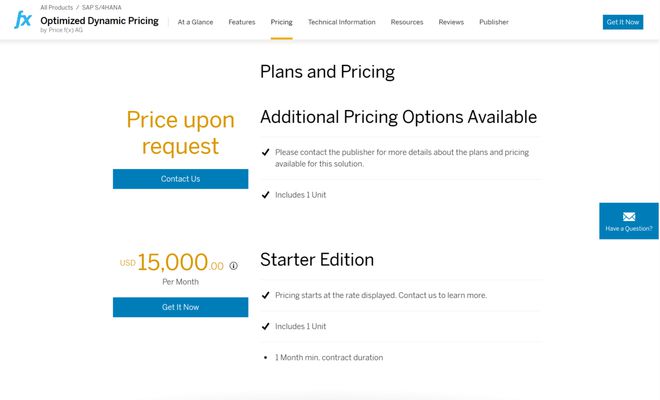Click the Contact Us button
This screenshot has width=660, height=400.
pyautogui.click(x=180, y=179)
